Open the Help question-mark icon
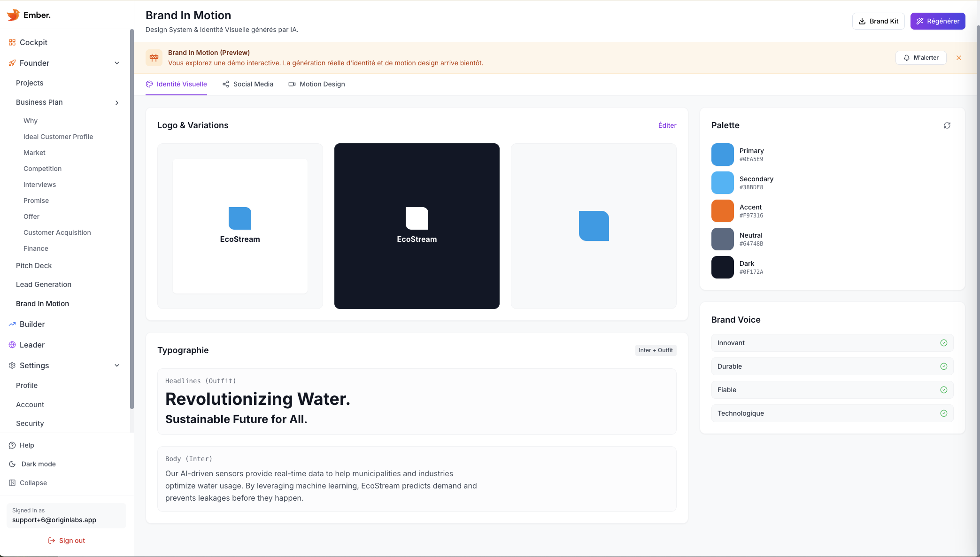 (x=11, y=445)
